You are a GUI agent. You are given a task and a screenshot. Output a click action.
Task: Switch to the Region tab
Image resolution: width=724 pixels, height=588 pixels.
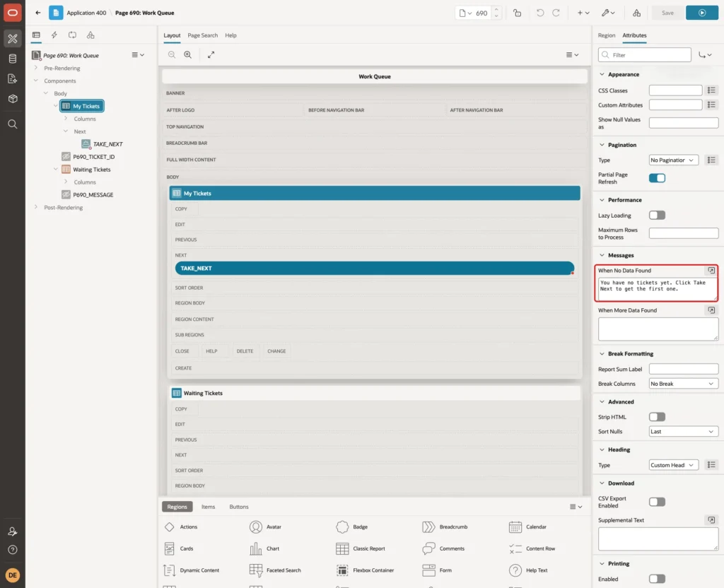(606, 35)
